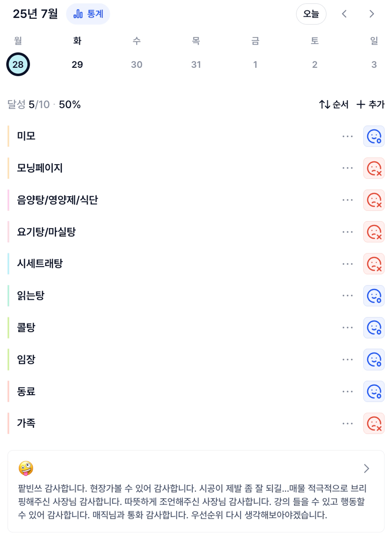Open the 통계 statistics chart button
Screen dimensions: 392x537
88,14
